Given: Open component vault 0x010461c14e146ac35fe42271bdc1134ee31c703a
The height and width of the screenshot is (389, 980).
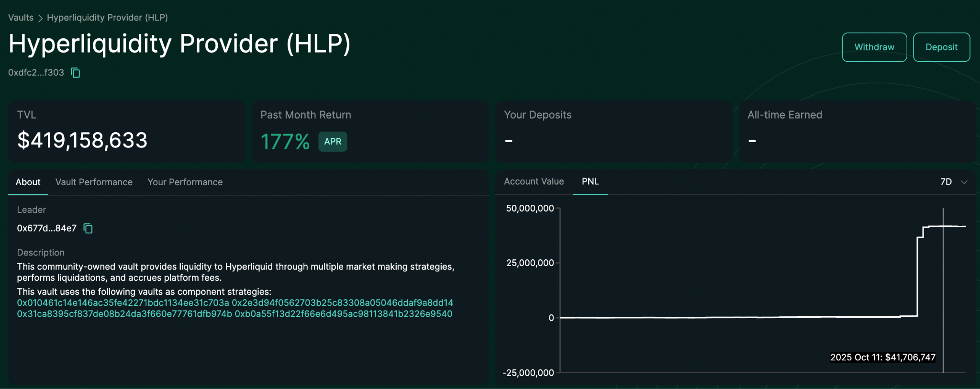Looking at the screenshot, I should pyautogui.click(x=123, y=303).
